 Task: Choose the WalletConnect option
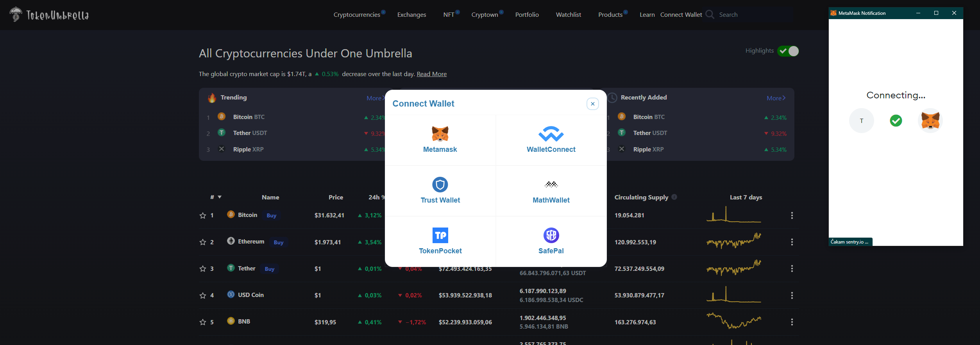[551, 140]
